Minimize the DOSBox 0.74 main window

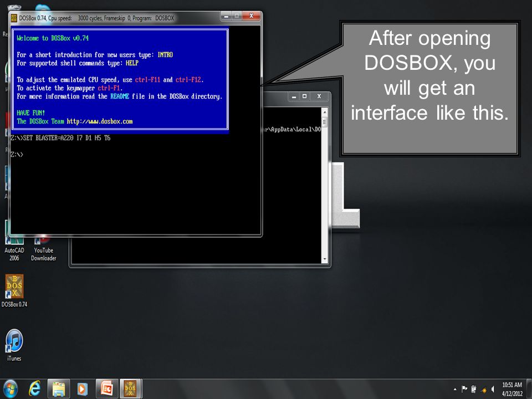point(226,16)
